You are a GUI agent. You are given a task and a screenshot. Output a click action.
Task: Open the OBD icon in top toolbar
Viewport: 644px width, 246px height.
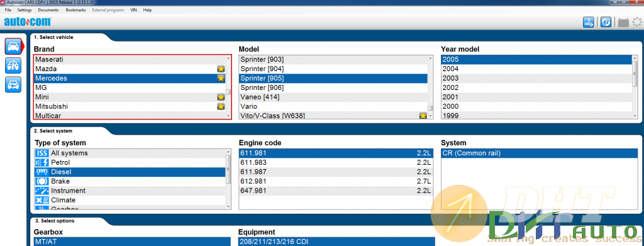pos(589,22)
